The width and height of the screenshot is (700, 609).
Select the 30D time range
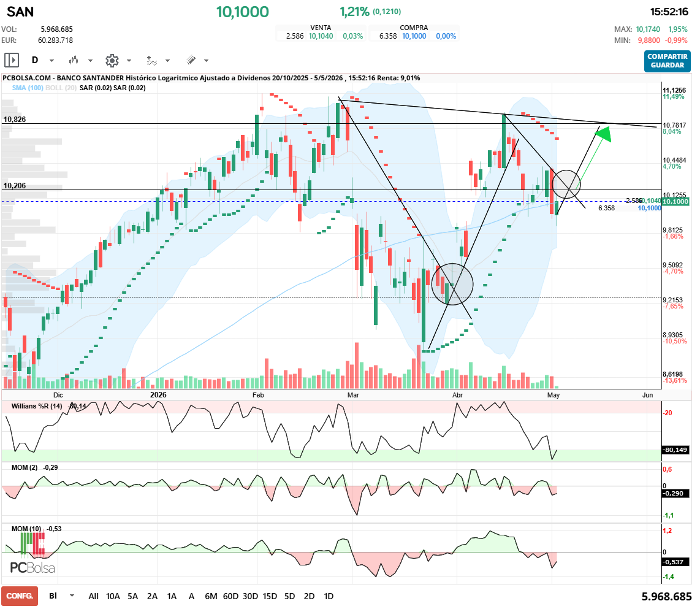pos(250,596)
